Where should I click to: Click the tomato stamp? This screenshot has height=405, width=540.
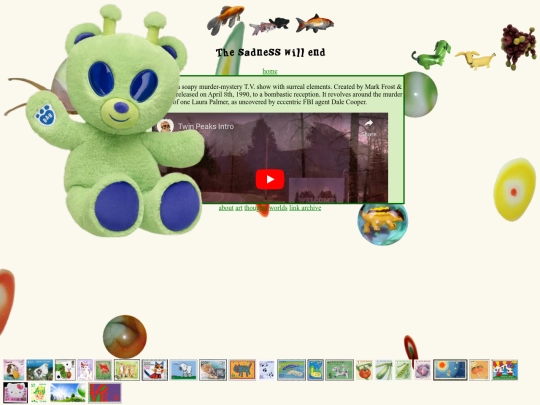click(364, 370)
